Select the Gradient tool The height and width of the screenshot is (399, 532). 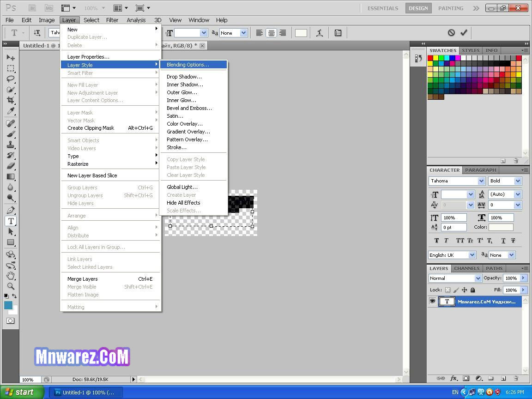tap(11, 176)
